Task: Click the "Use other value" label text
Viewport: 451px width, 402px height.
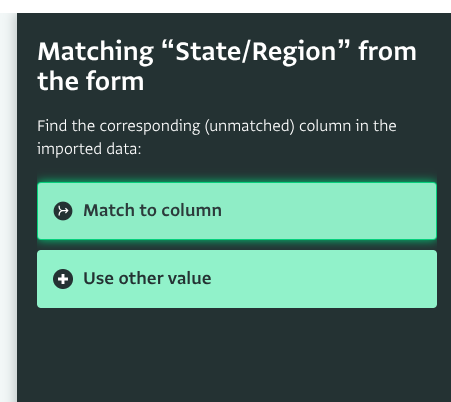Action: click(x=147, y=278)
